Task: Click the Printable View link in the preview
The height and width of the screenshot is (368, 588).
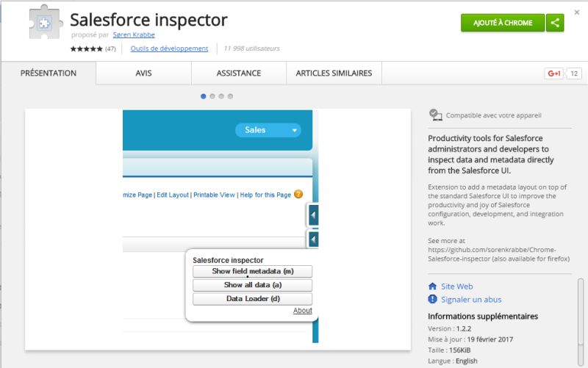Action: pos(214,195)
